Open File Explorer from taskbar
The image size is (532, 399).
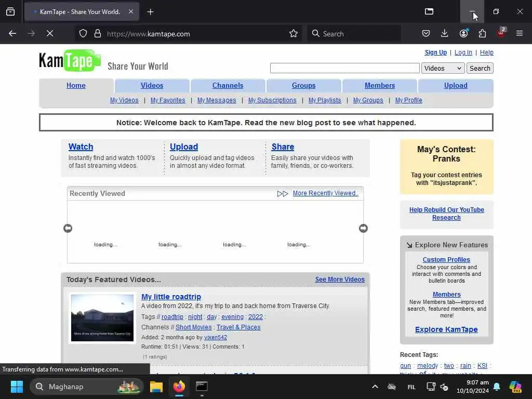coord(156,387)
